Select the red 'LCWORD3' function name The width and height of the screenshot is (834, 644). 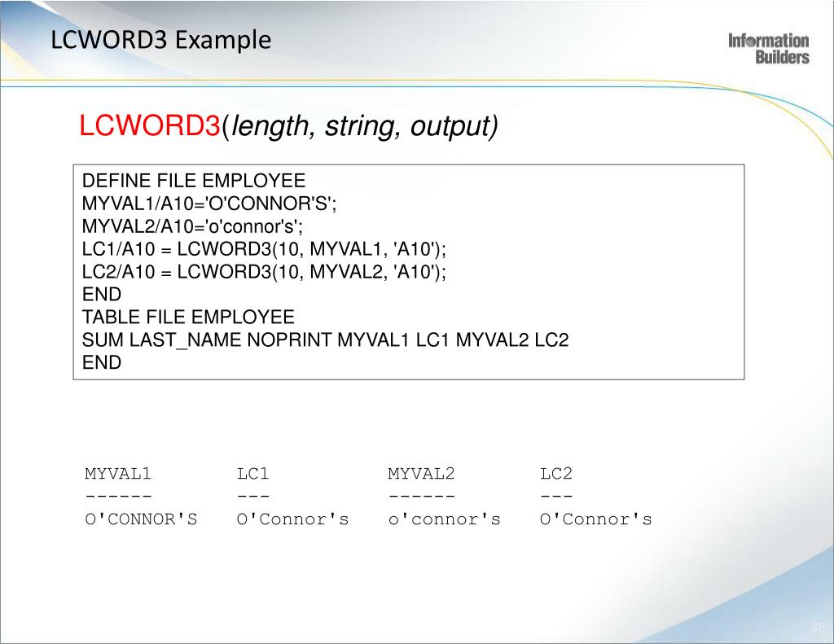tap(150, 126)
